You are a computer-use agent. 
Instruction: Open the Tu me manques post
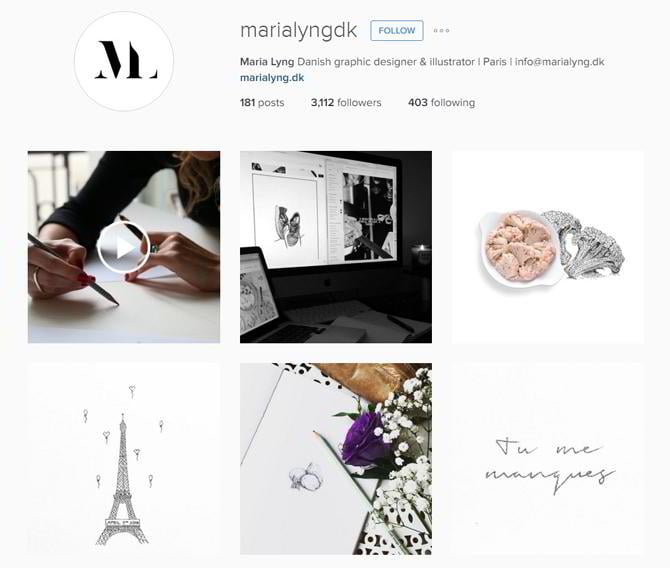(x=548, y=459)
